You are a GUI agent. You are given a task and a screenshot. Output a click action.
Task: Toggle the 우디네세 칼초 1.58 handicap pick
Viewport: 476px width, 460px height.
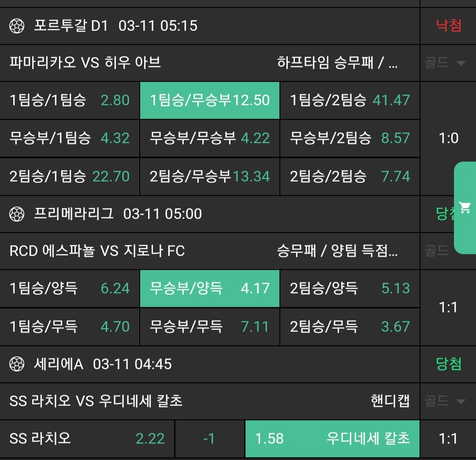point(332,439)
